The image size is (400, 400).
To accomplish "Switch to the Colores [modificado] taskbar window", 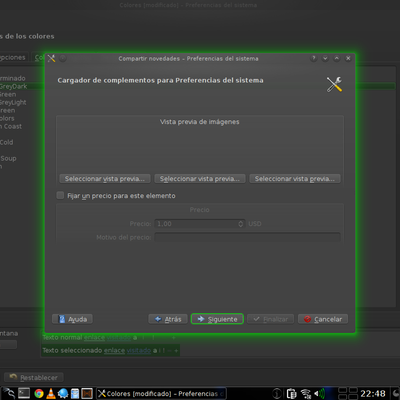I will (x=161, y=394).
